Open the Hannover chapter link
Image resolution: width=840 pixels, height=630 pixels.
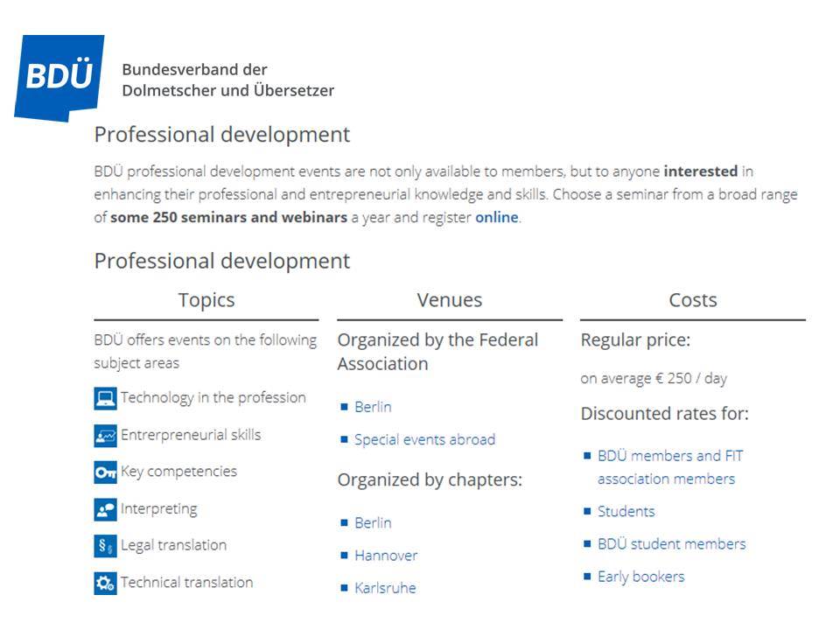[386, 556]
